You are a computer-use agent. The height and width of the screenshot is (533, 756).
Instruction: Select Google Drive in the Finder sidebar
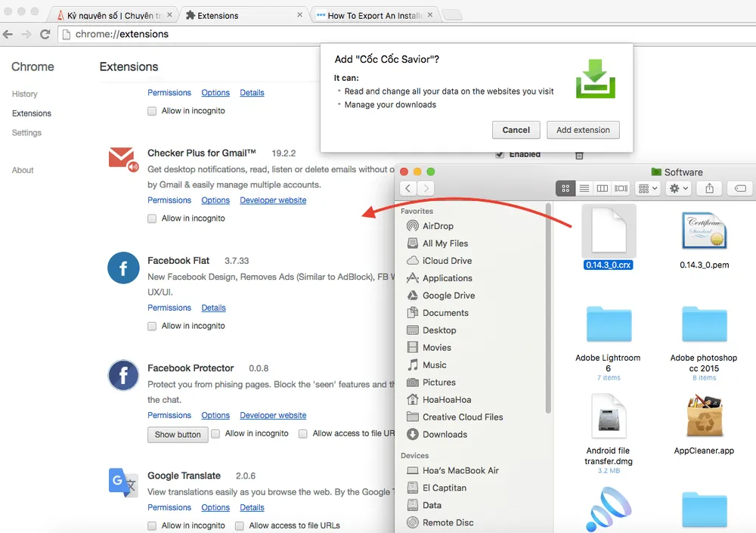tap(448, 296)
